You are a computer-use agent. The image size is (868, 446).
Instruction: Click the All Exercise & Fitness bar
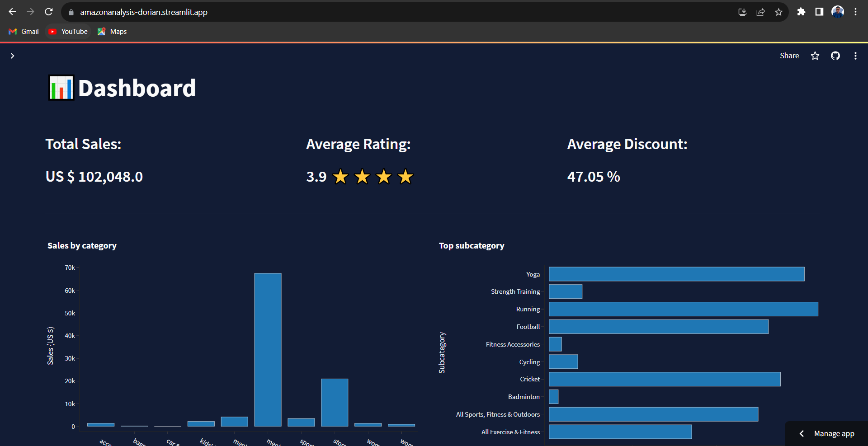[x=620, y=432]
